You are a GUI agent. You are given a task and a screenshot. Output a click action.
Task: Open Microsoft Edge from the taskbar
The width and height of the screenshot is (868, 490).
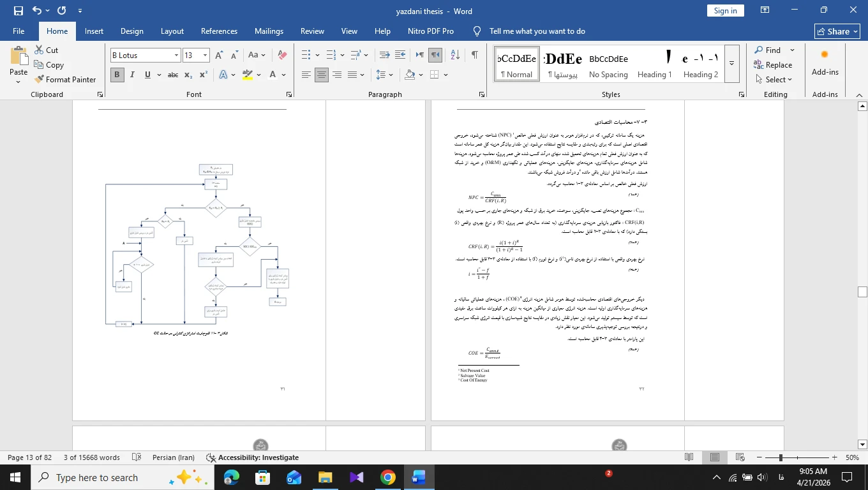231,477
